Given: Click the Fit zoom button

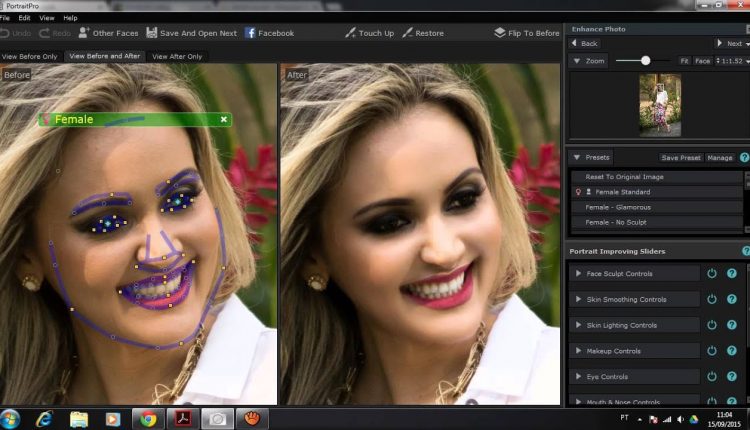Looking at the screenshot, I should pyautogui.click(x=684, y=61).
